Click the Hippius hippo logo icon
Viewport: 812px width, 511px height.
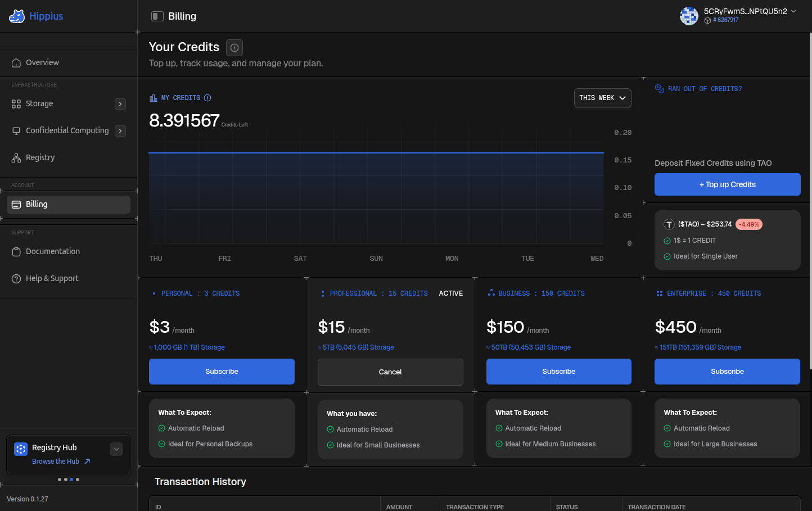tap(17, 16)
